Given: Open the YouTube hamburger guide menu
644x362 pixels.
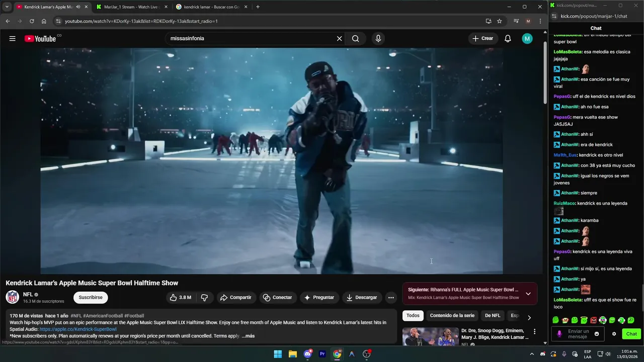Looking at the screenshot, I should (12, 39).
